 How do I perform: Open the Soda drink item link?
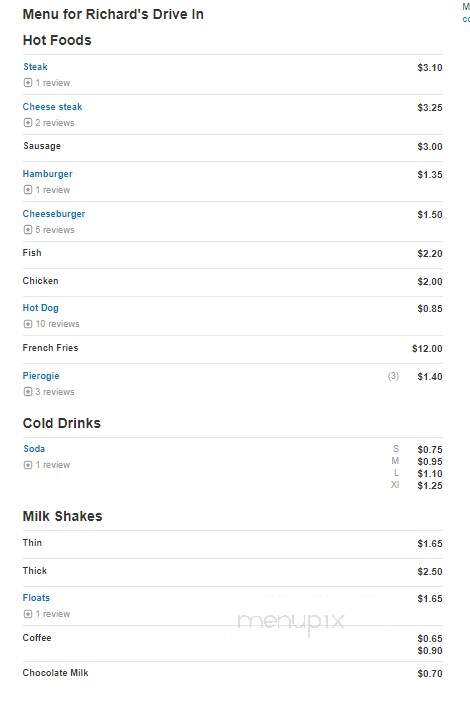pos(34,449)
